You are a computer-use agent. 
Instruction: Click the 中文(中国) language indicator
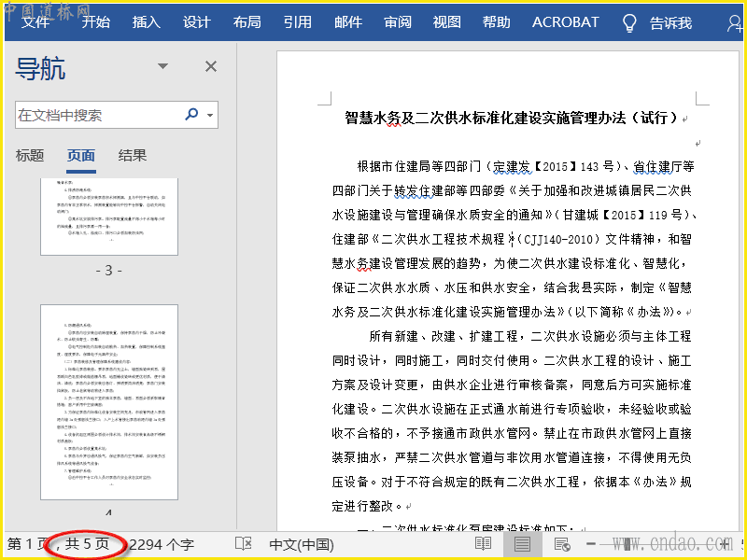302,544
